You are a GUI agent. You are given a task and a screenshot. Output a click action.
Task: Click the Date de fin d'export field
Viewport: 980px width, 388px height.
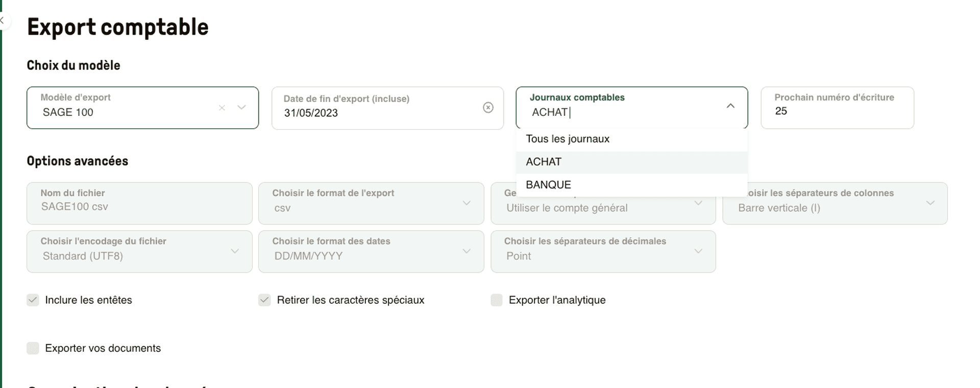tap(387, 108)
